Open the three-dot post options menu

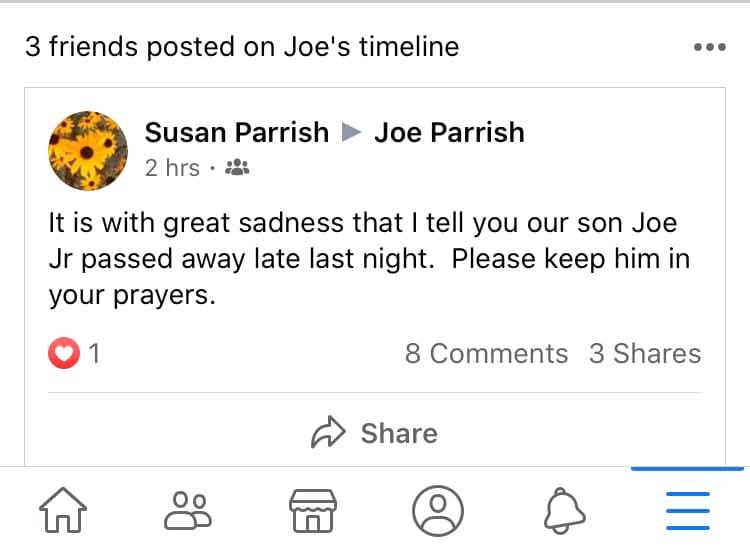coord(709,47)
